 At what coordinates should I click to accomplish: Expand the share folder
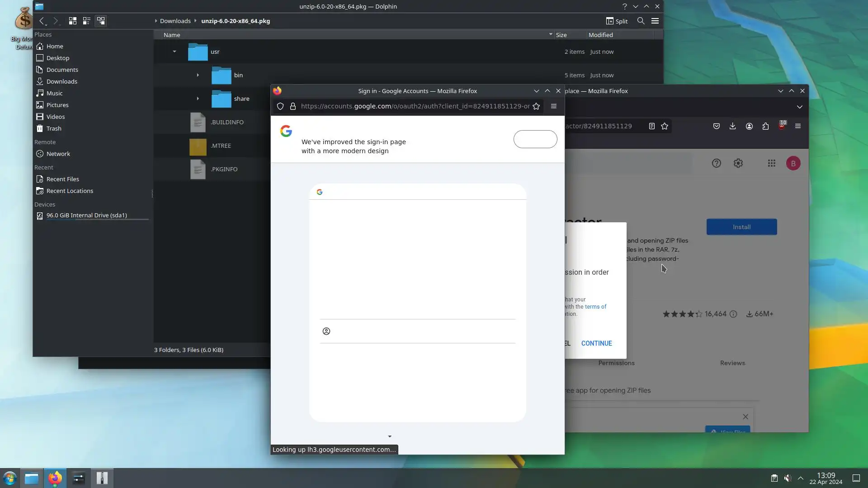(198, 99)
